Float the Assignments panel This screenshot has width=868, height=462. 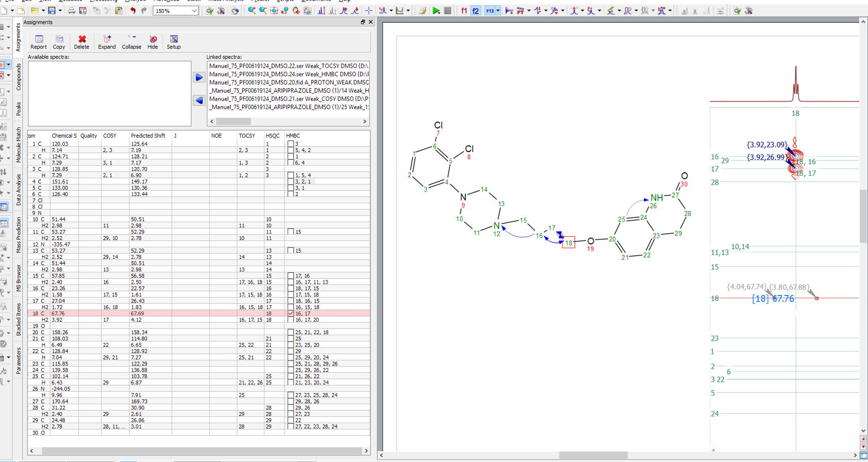363,22
